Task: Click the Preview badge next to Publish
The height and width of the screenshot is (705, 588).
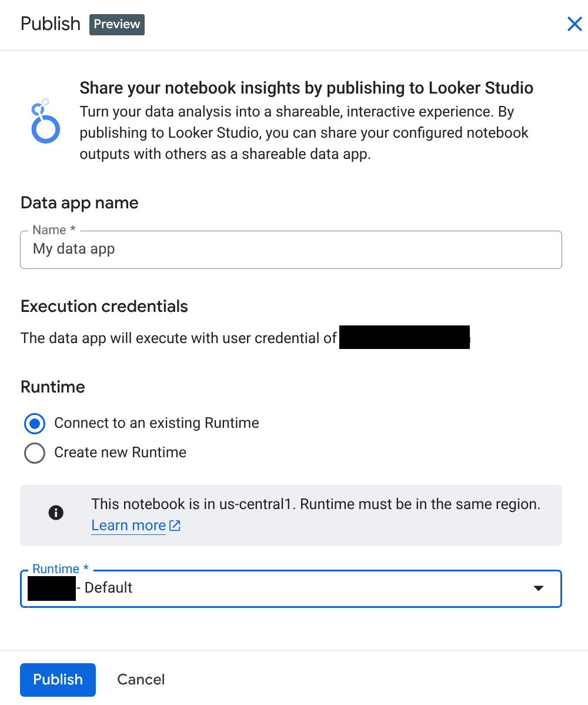Action: tap(116, 24)
